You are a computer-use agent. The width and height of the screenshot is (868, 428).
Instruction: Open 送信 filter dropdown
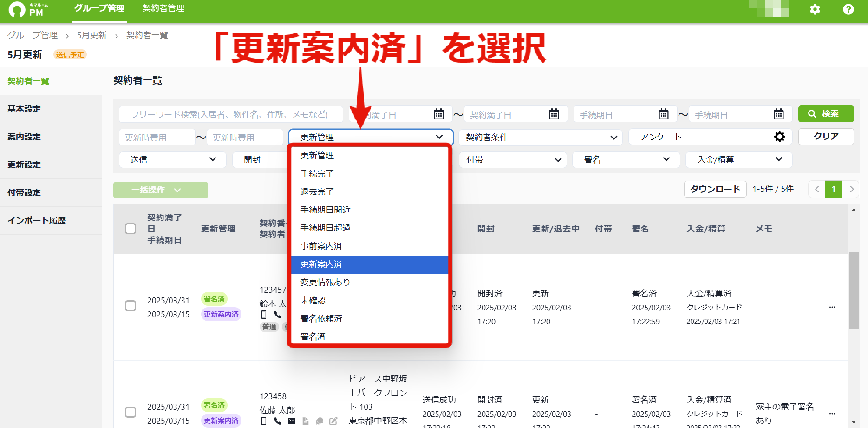173,160
